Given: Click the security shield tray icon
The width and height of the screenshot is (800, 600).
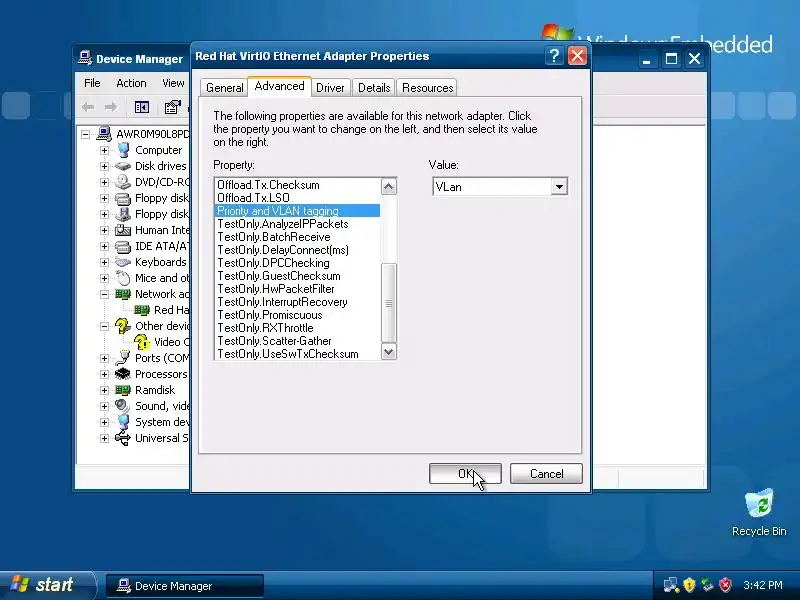Looking at the screenshot, I should [x=689, y=585].
